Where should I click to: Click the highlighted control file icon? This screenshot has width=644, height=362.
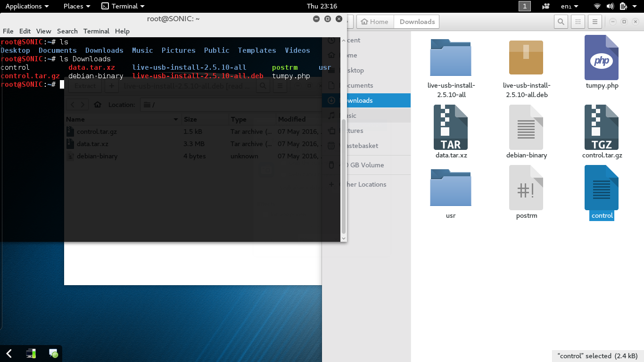(602, 188)
